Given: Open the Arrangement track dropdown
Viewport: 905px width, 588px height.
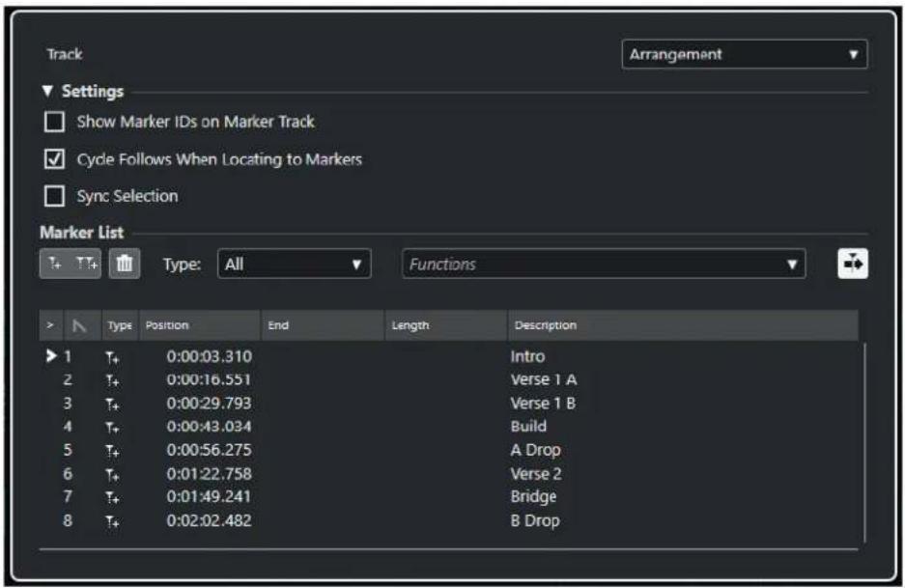Looking at the screenshot, I should point(745,54).
